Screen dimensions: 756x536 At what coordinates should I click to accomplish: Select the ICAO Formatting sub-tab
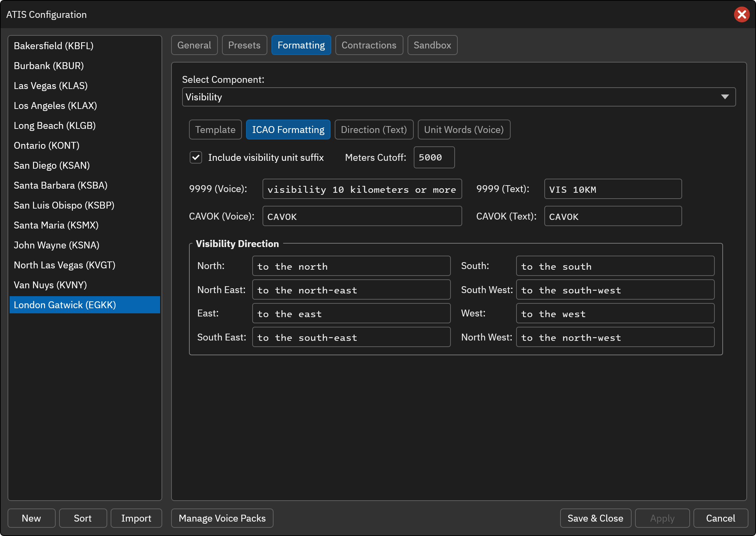[288, 130]
